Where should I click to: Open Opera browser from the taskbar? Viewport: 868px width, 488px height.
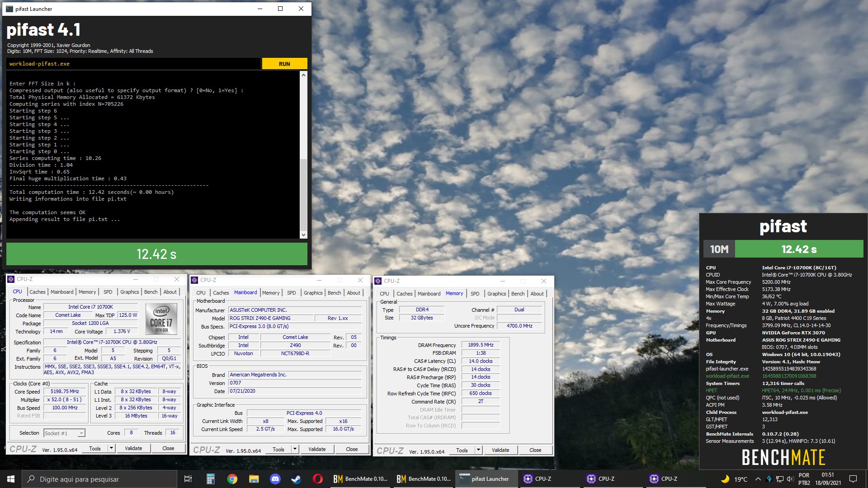pos(318,479)
